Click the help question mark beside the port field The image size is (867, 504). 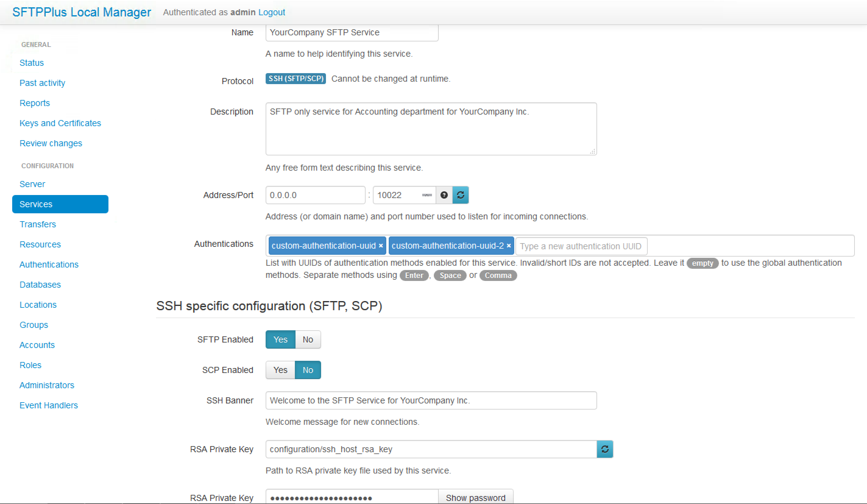[444, 195]
